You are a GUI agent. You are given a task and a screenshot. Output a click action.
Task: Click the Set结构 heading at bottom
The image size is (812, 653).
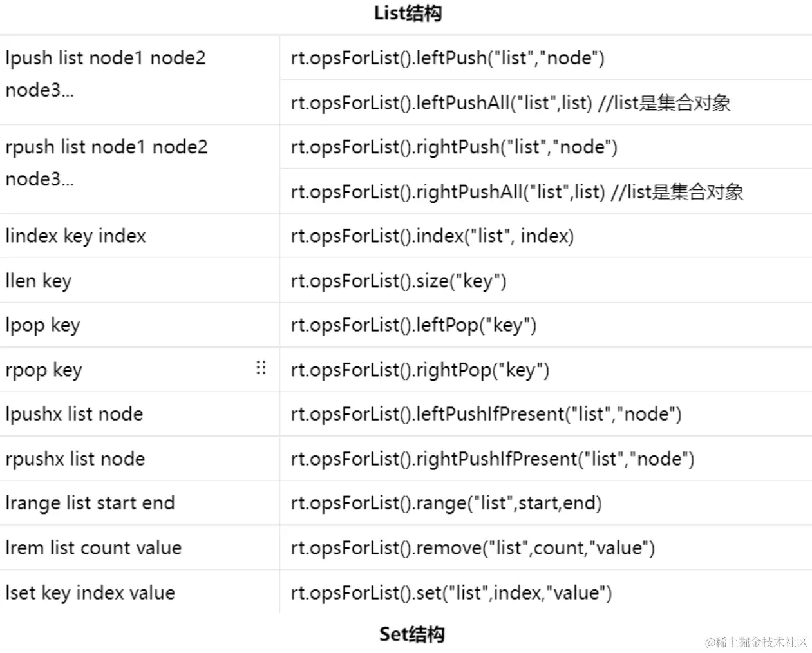(x=411, y=634)
